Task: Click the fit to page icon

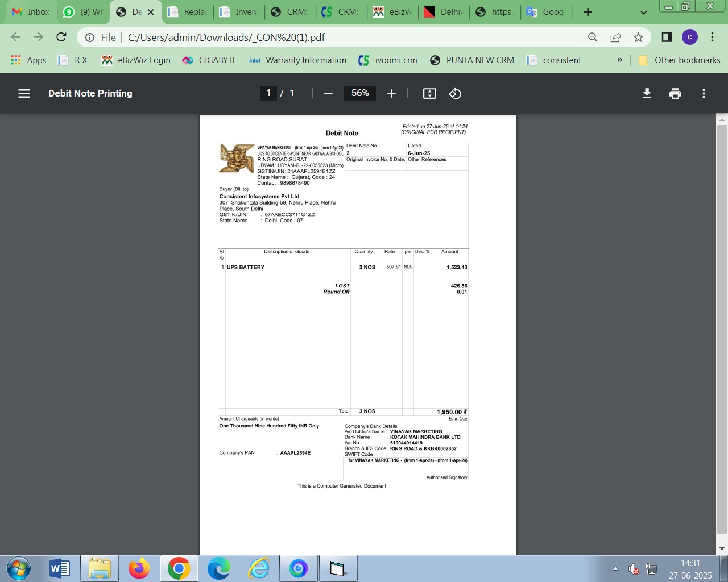Action: 429,94
